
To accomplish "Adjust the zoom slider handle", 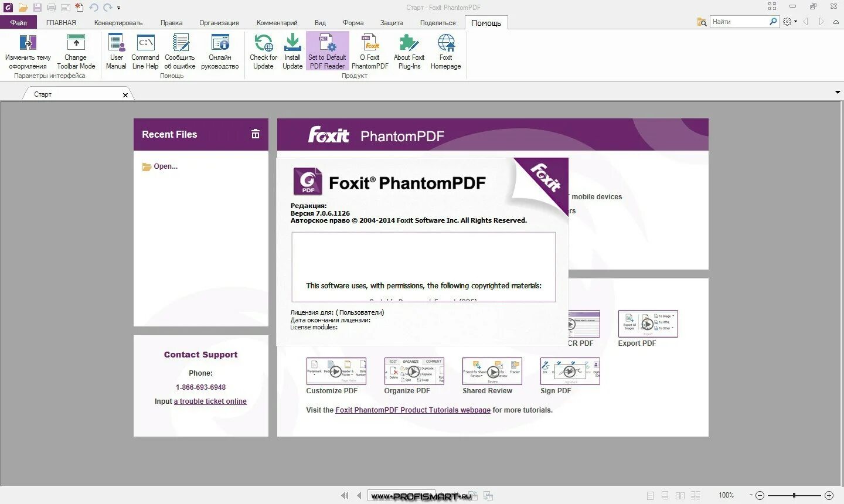I will (x=794, y=496).
